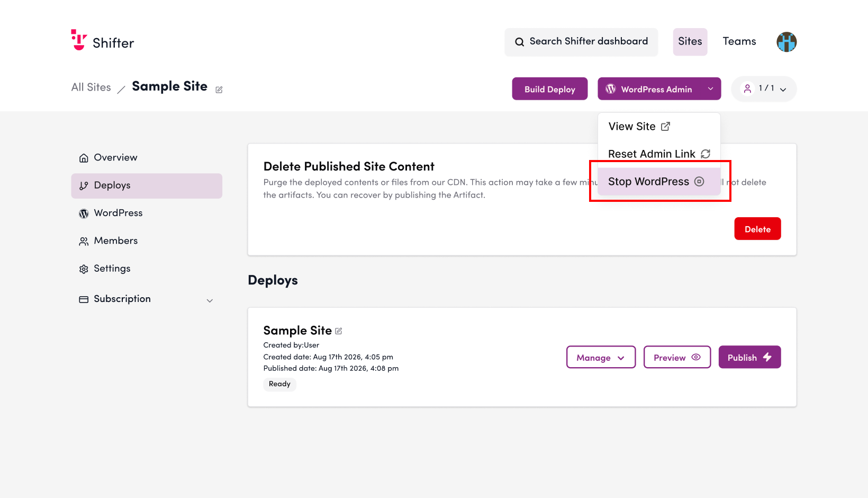
Task: Click the search magnifier icon
Action: [x=520, y=42]
